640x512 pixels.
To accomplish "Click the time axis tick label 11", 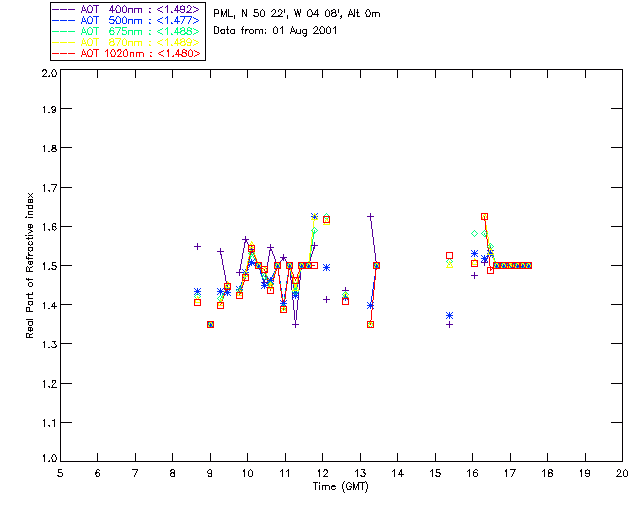I will coord(285,473).
